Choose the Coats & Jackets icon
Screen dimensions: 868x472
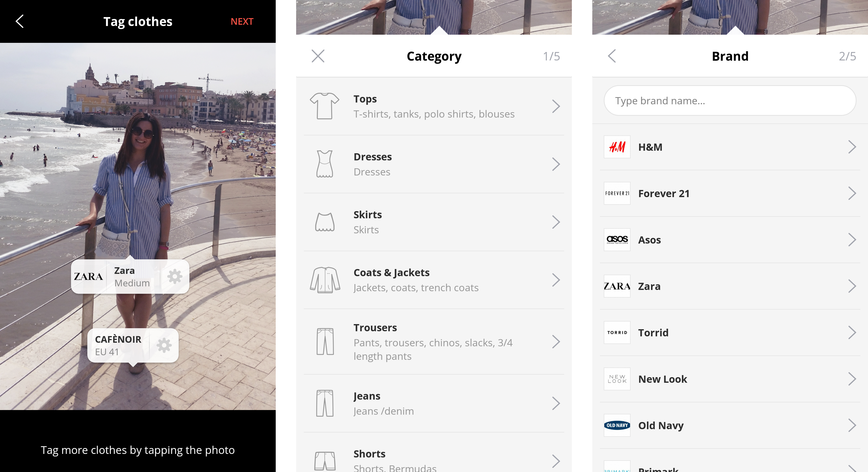[324, 280]
